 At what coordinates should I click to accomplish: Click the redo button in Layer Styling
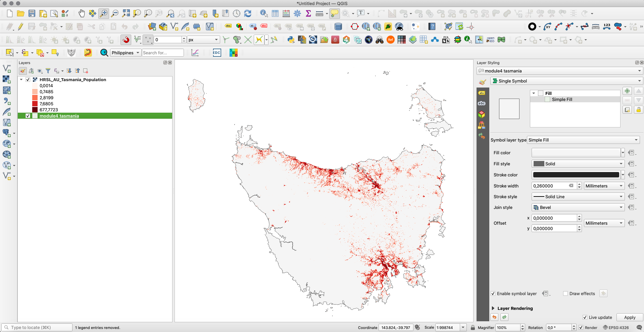(504, 317)
